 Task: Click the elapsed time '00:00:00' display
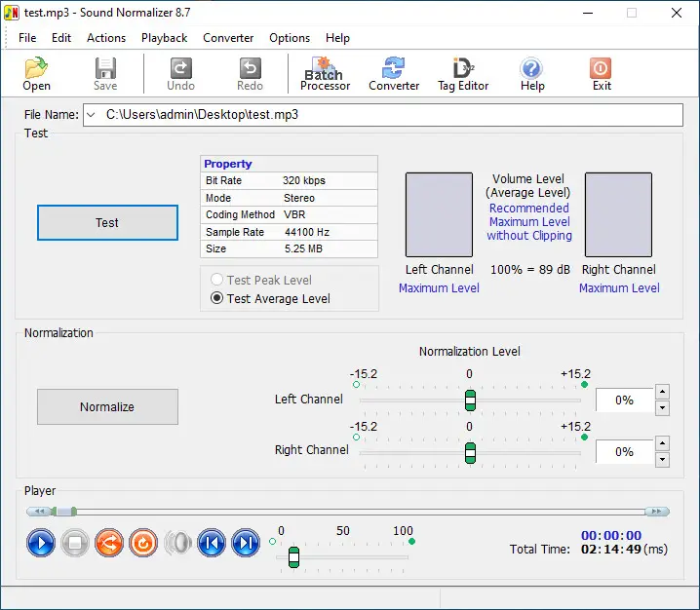611,535
